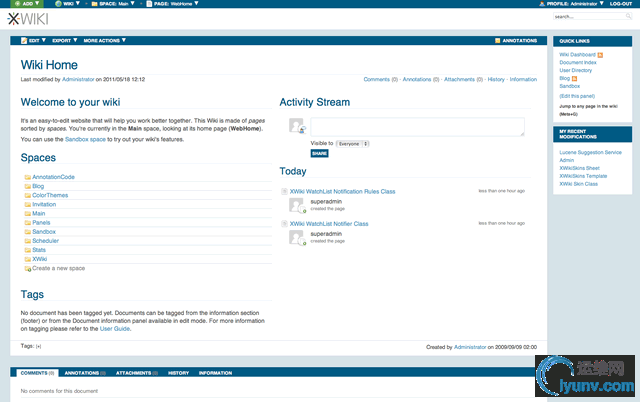
Task: Add a tag with the [+] link
Action: 38,346
